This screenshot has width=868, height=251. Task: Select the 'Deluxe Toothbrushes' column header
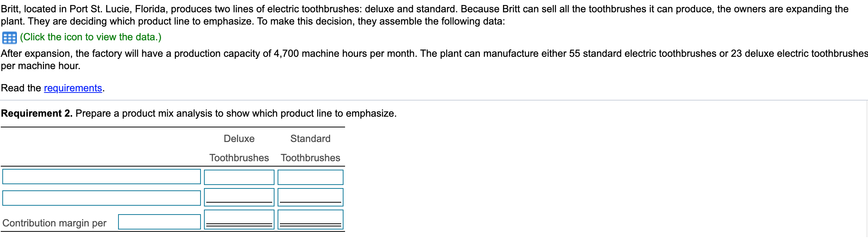point(239,148)
